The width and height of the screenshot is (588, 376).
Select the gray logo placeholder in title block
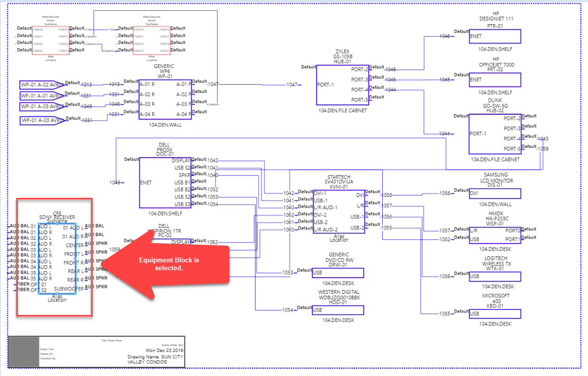click(24, 351)
